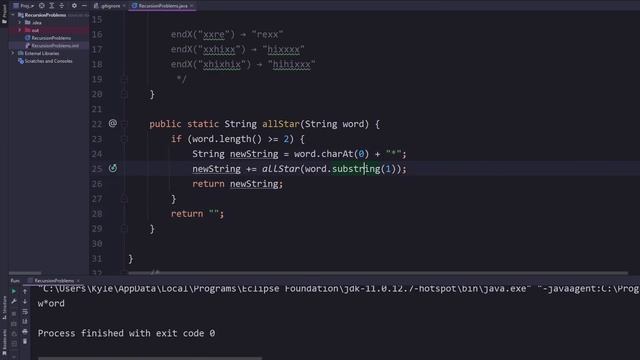Open RecursionProblems class file in tree

48,38
